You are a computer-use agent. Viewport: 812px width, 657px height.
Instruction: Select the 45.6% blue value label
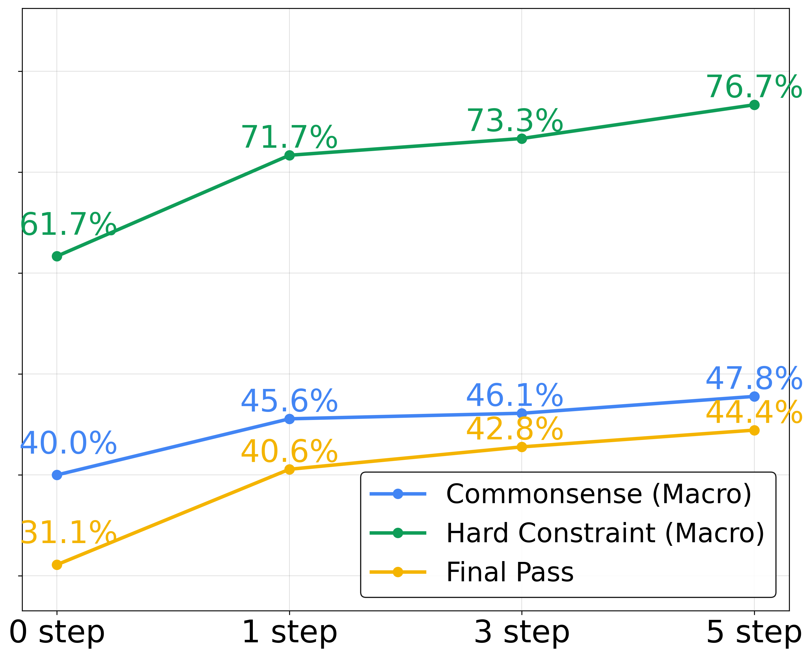pos(289,401)
